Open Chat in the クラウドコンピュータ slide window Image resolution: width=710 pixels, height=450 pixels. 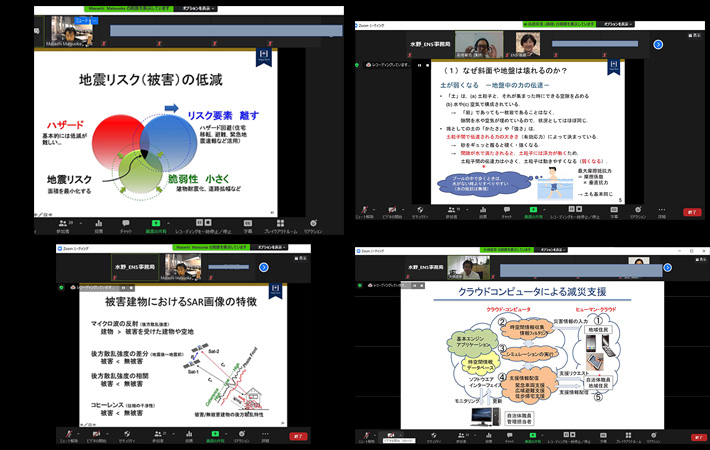click(x=509, y=437)
